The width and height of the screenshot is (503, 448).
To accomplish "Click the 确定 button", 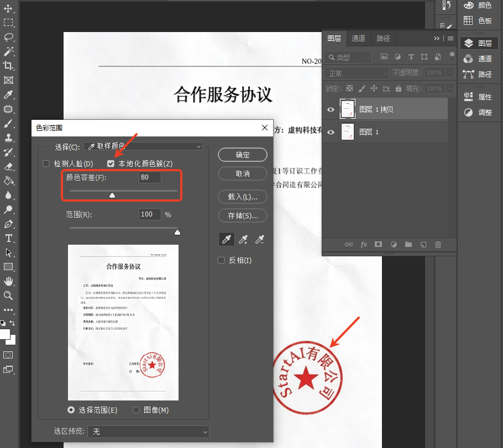I will point(243,155).
